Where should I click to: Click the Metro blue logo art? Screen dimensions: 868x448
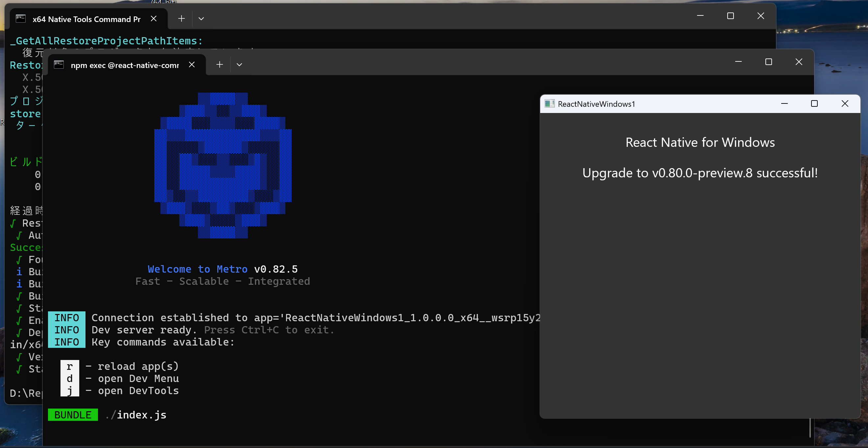(222, 166)
